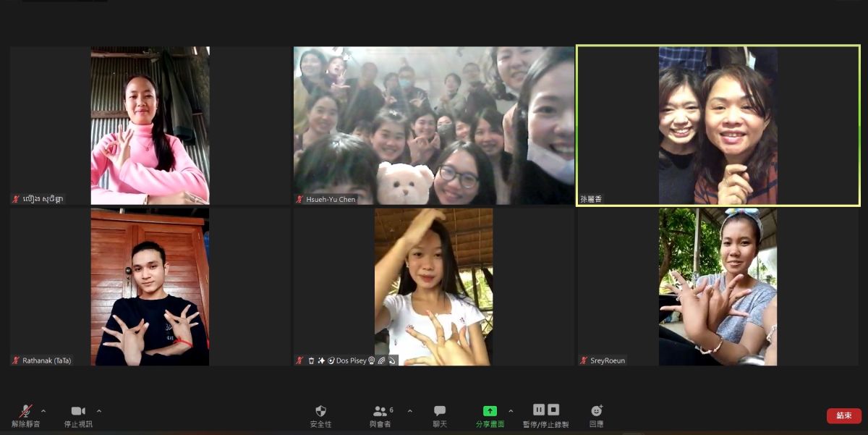Click the green Share Screen icon
The height and width of the screenshot is (435, 868).
490,411
